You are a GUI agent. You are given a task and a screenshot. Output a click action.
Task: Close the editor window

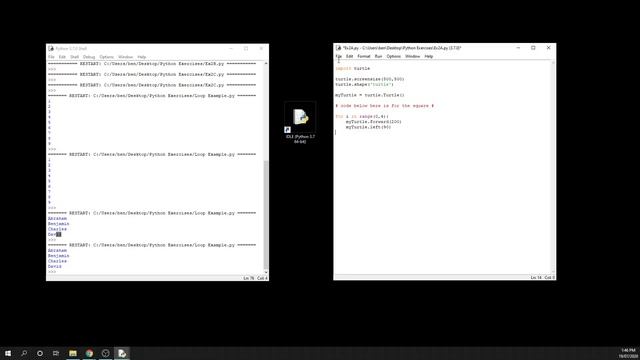click(x=549, y=48)
